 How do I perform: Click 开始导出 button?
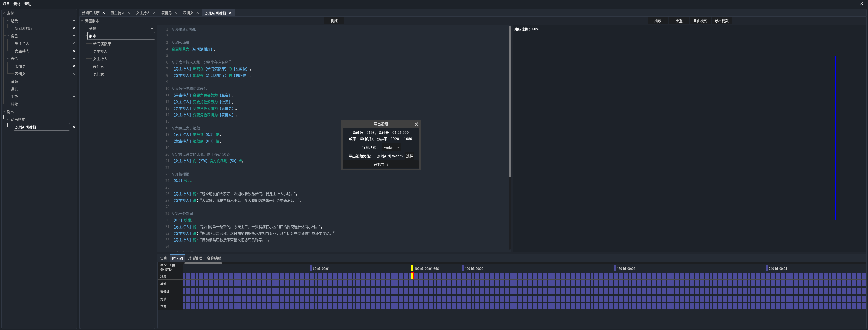tap(380, 165)
